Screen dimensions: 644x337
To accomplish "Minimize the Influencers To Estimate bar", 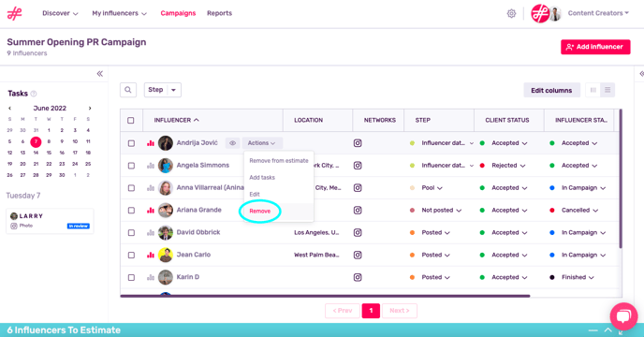I will 593,330.
